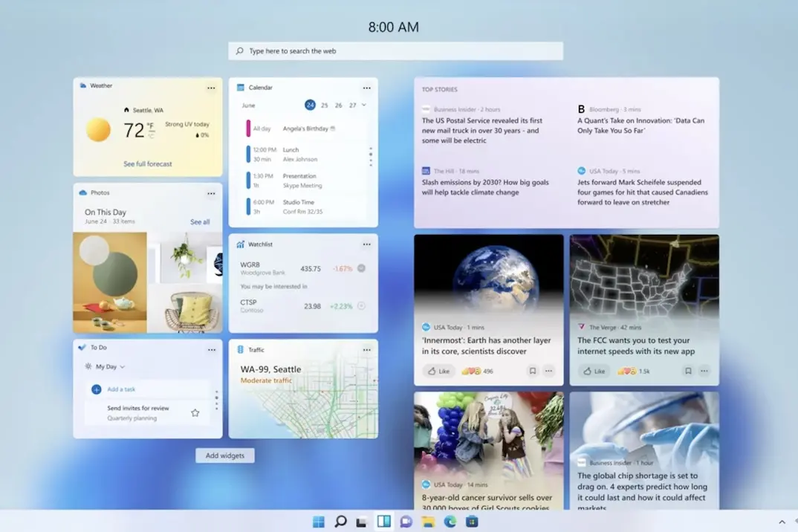Click the Add widgets button
Viewport: 798px width, 532px height.
pyautogui.click(x=225, y=455)
